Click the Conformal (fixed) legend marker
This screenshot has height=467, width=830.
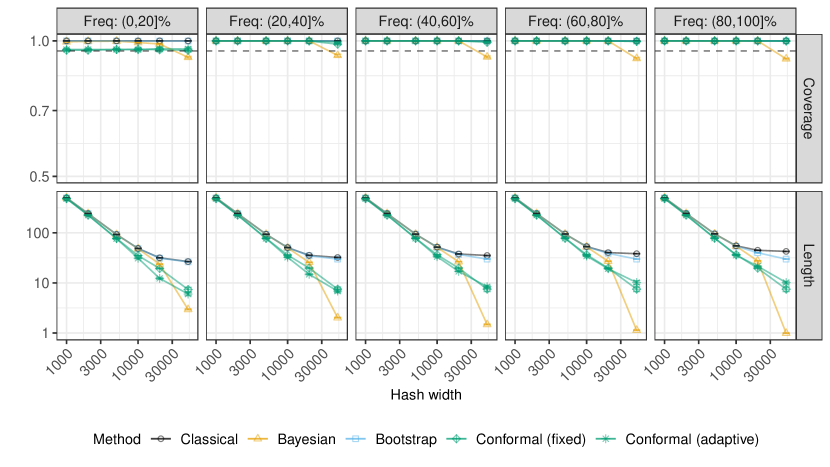pyautogui.click(x=463, y=439)
